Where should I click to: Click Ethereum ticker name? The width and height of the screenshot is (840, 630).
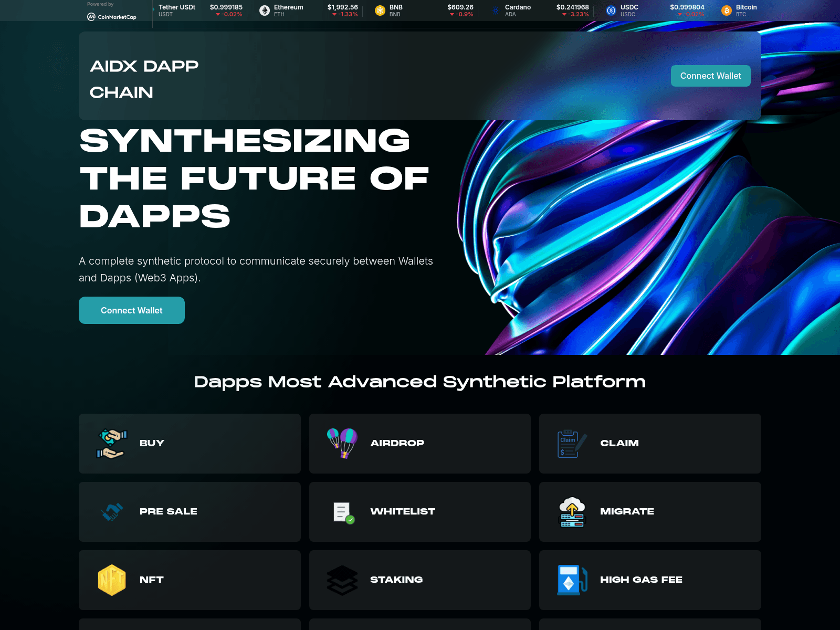tap(289, 7)
